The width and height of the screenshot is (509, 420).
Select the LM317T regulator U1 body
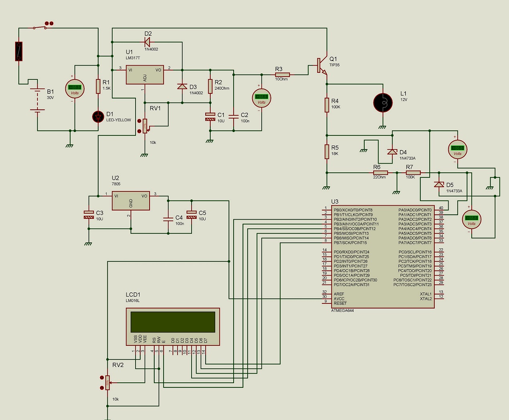[x=145, y=75]
